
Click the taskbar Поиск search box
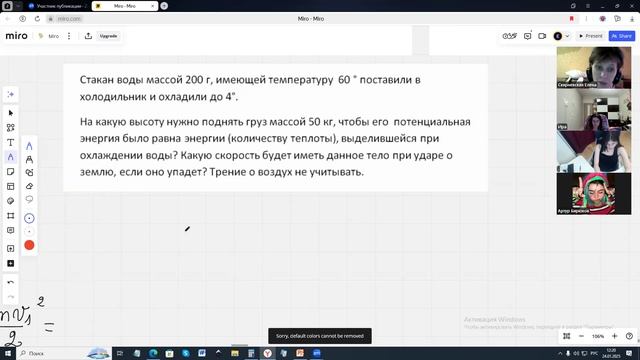64,353
